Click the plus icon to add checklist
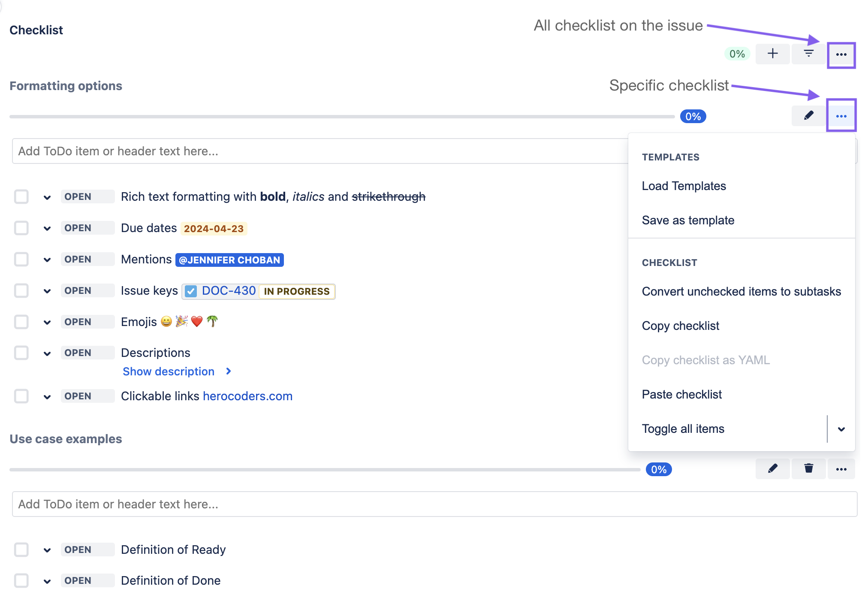The width and height of the screenshot is (868, 598). pos(772,54)
